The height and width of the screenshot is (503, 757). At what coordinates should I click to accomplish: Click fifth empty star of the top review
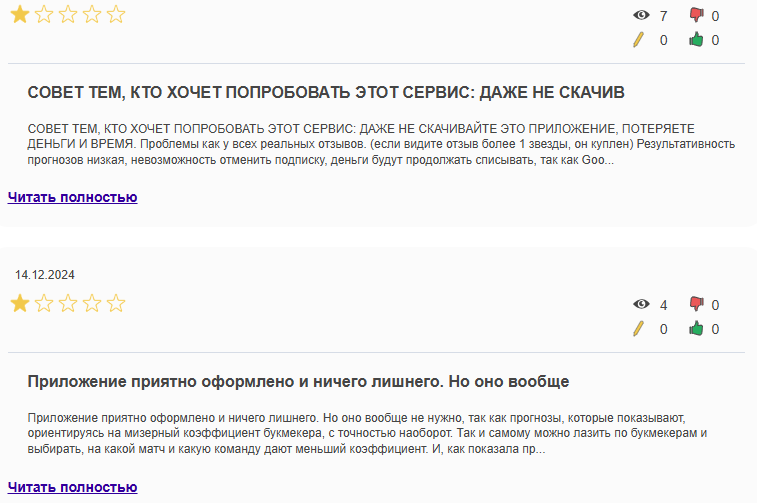pos(116,14)
